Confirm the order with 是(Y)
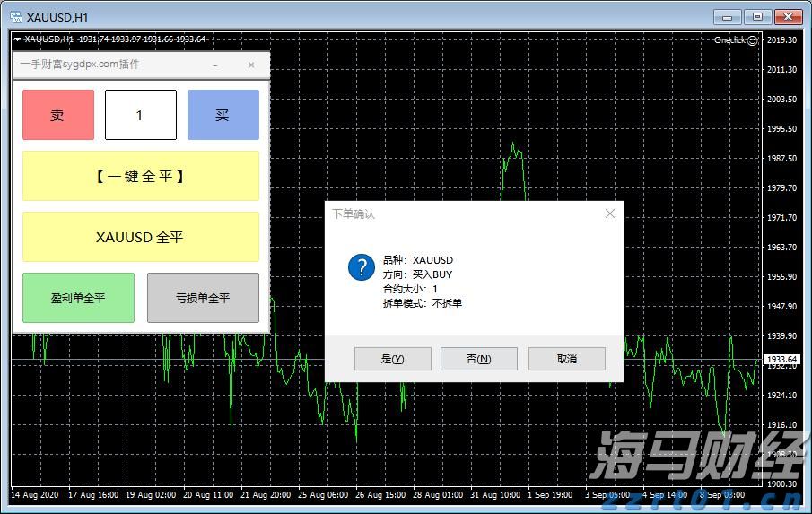 [x=392, y=359]
